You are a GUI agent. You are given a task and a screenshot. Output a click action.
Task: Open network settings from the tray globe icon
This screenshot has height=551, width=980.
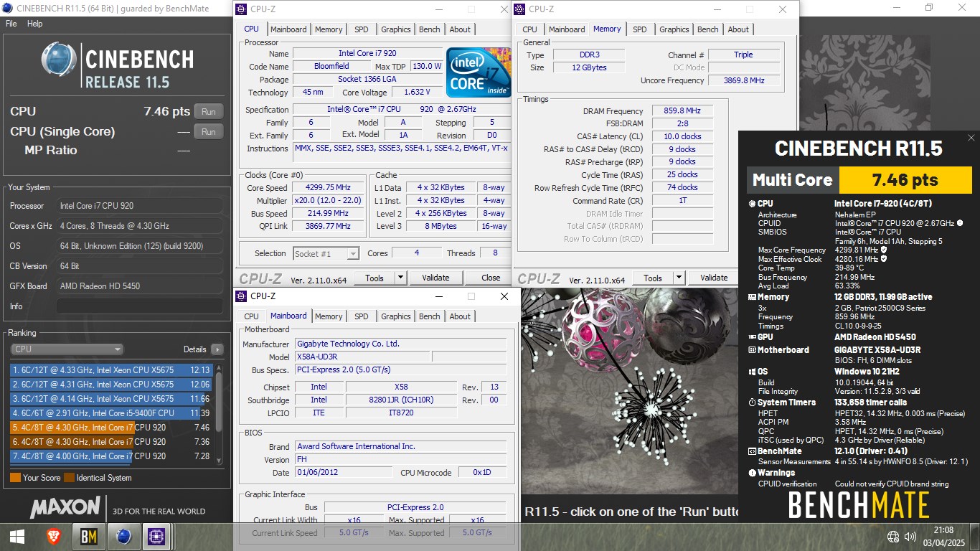(893, 537)
